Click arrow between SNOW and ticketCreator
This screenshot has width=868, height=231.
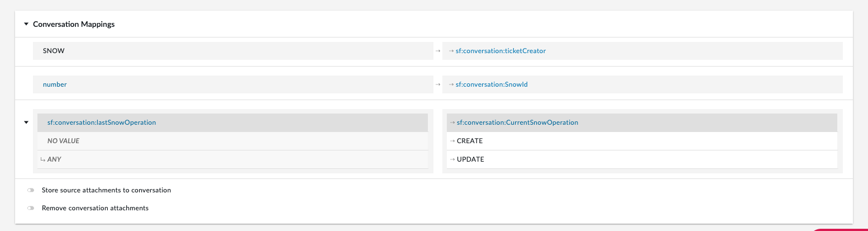pos(438,51)
